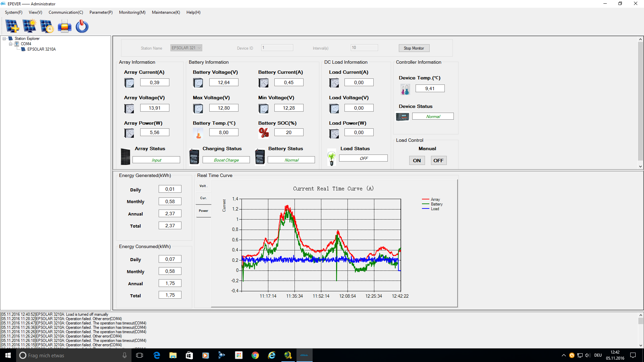Collapse the Station Explorer tree node
This screenshot has width=644, height=362.
4,39
